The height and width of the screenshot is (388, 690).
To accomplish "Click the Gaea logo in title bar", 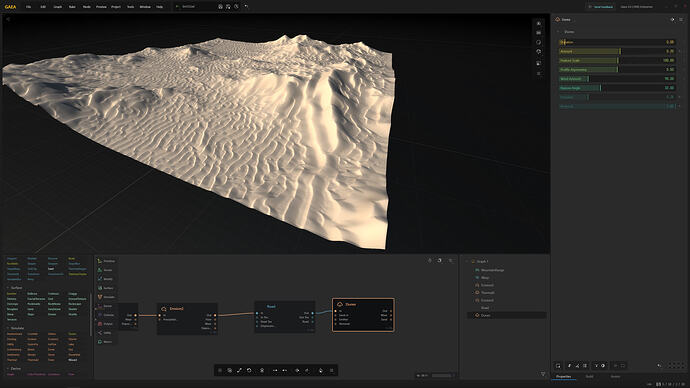I will click(x=10, y=7).
